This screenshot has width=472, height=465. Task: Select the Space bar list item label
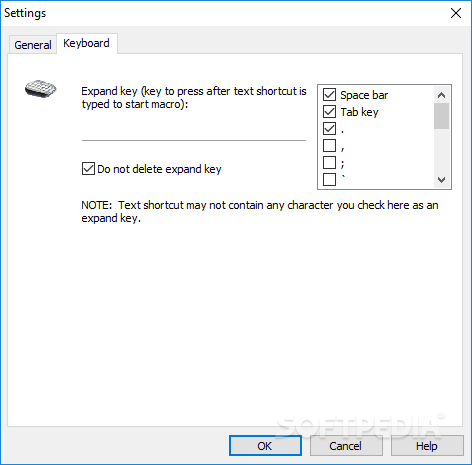(x=364, y=95)
